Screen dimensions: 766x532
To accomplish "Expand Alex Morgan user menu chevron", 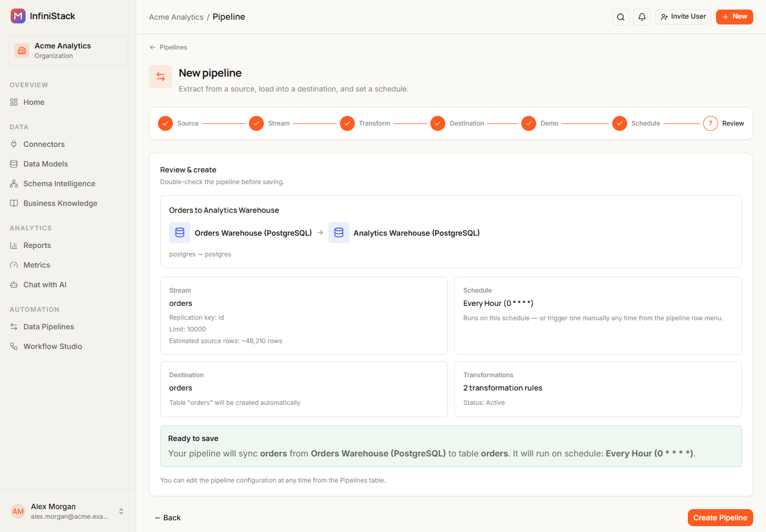I will coord(121,511).
